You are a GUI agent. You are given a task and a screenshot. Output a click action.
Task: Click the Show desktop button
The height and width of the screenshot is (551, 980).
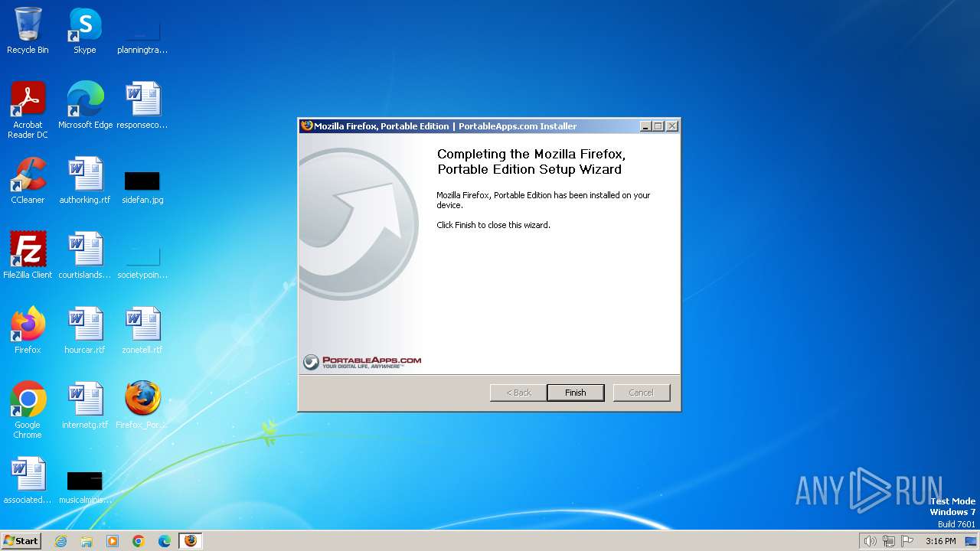pos(972,541)
